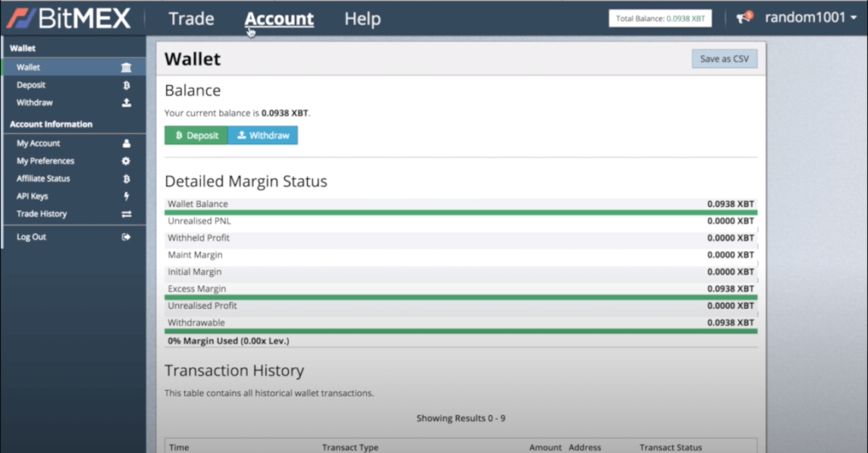The height and width of the screenshot is (453, 868).
Task: Open API Keys in the sidebar
Action: pyautogui.click(x=75, y=196)
